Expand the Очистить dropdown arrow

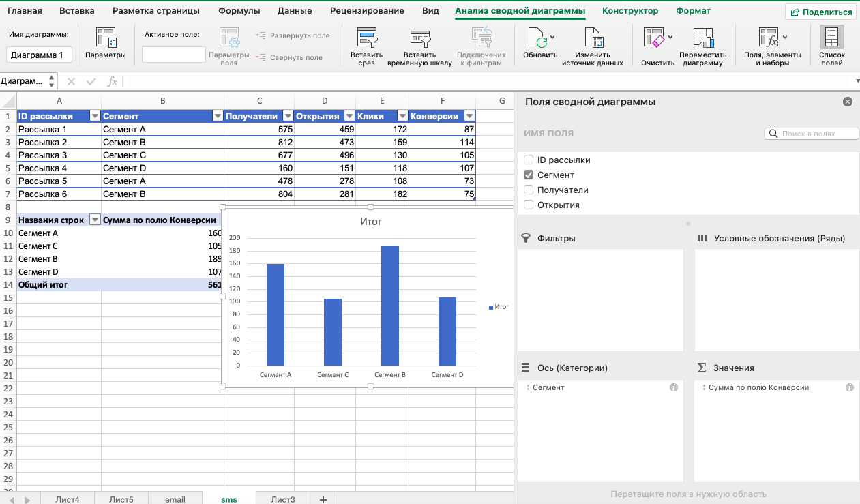(x=670, y=37)
